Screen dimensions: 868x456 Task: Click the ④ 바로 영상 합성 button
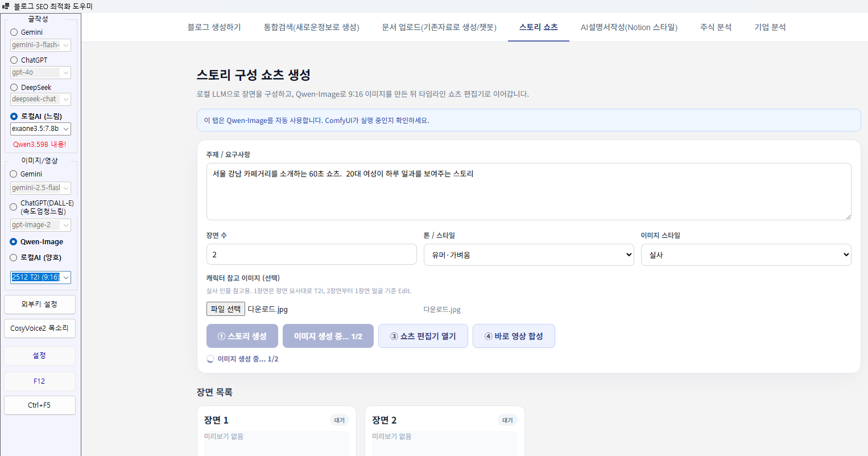(514, 336)
